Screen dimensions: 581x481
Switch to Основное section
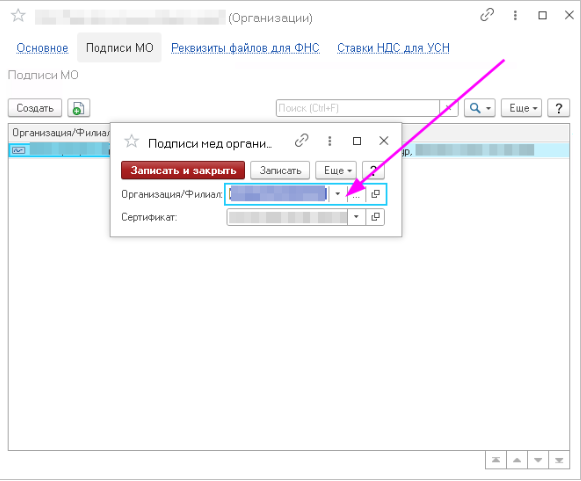[x=42, y=48]
